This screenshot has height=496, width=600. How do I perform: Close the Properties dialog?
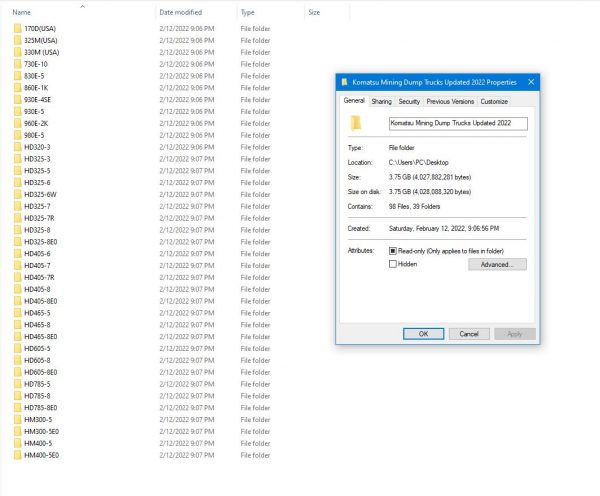(x=531, y=82)
